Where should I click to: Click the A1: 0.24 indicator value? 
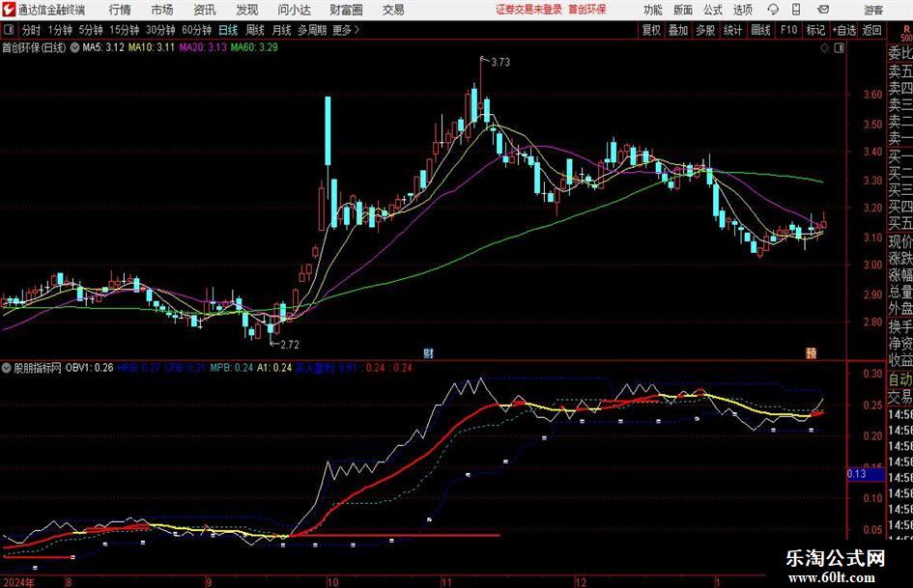point(274,368)
